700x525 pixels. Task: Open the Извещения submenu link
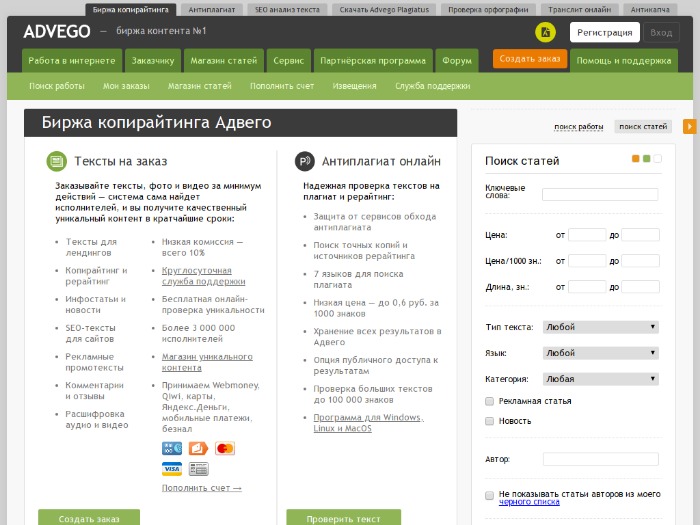(354, 86)
